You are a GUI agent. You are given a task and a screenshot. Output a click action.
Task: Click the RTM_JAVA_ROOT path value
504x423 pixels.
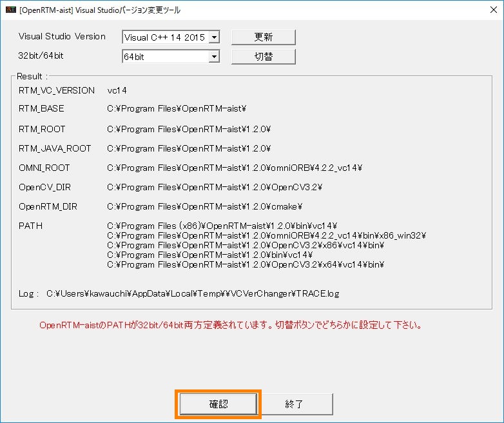(x=189, y=148)
